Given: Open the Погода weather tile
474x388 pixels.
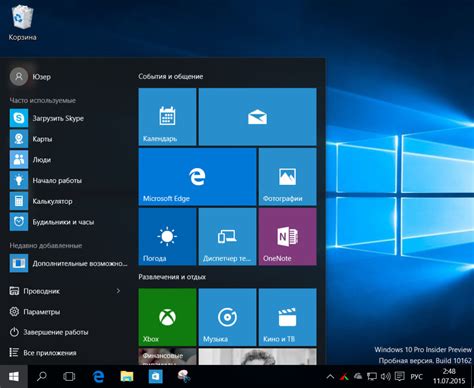Looking at the screenshot, I should tap(167, 237).
